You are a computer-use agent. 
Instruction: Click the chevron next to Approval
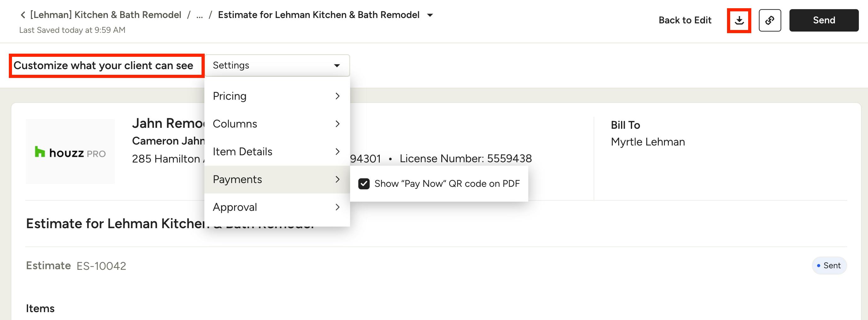point(337,207)
